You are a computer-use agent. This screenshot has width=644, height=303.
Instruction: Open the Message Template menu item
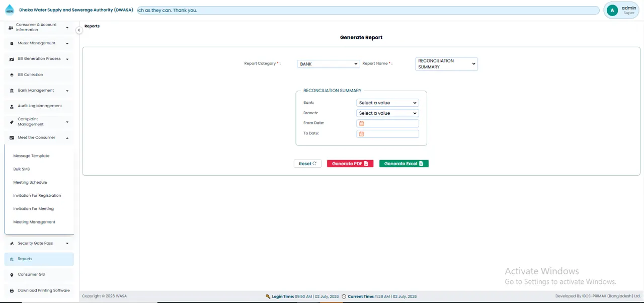[31, 156]
